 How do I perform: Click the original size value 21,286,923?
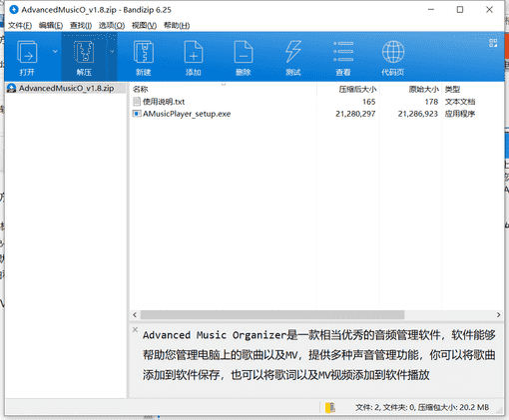[x=417, y=114]
